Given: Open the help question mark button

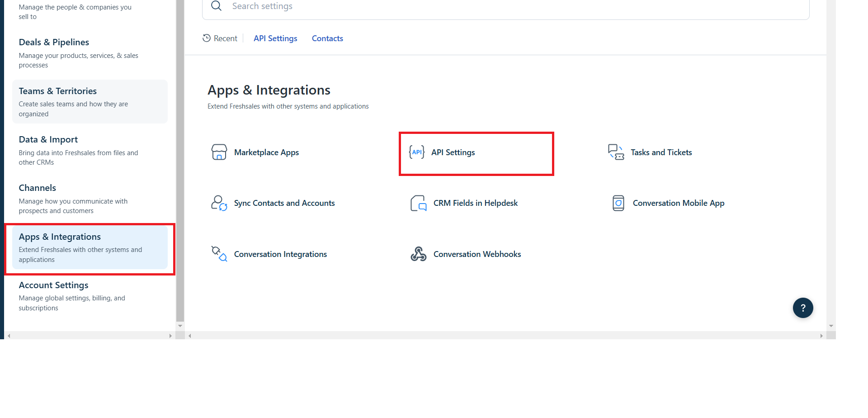Looking at the screenshot, I should coord(802,308).
